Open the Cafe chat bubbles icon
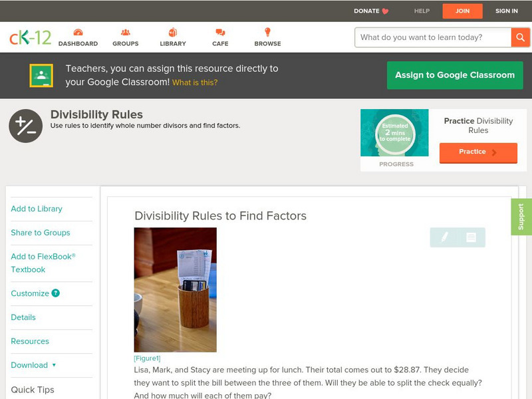Screen dimensions: 532x399 coord(220,32)
